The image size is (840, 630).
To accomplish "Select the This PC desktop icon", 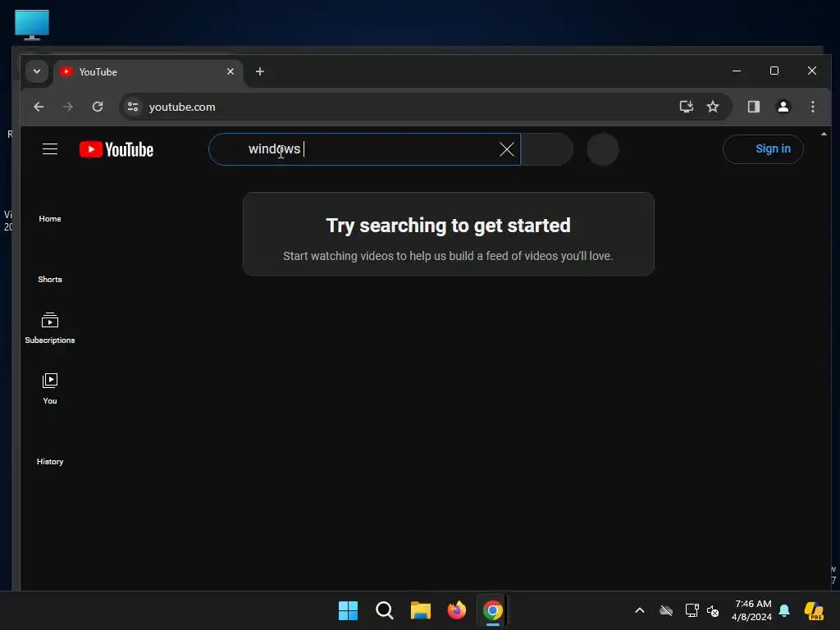I will pyautogui.click(x=32, y=25).
